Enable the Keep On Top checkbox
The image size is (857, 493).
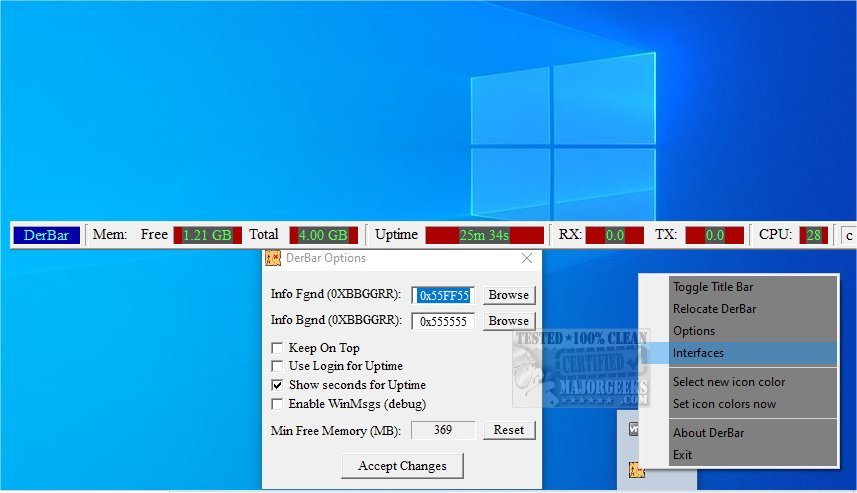tap(277, 348)
